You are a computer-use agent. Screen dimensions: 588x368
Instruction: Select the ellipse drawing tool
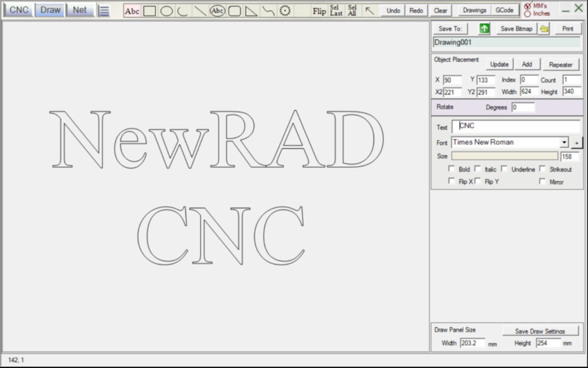tap(166, 11)
